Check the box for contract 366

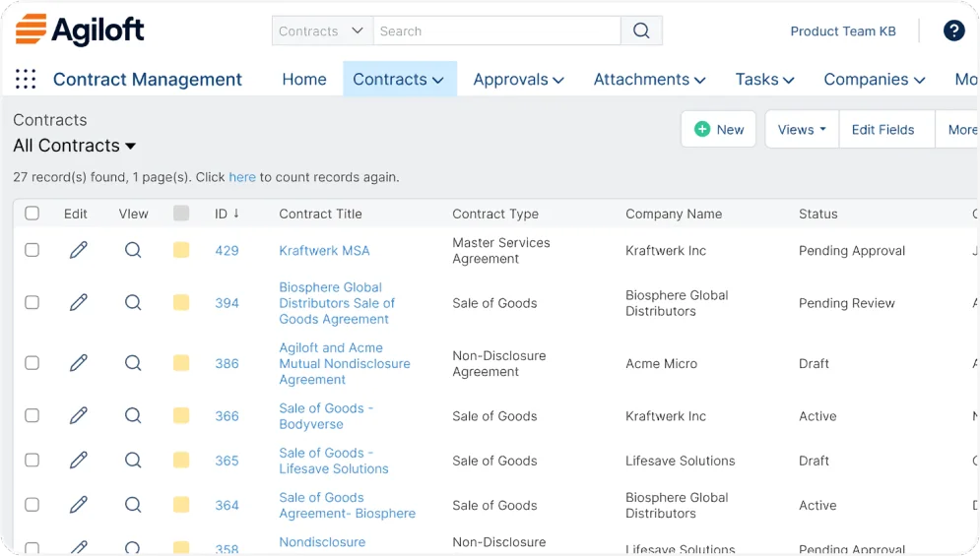[x=32, y=415]
